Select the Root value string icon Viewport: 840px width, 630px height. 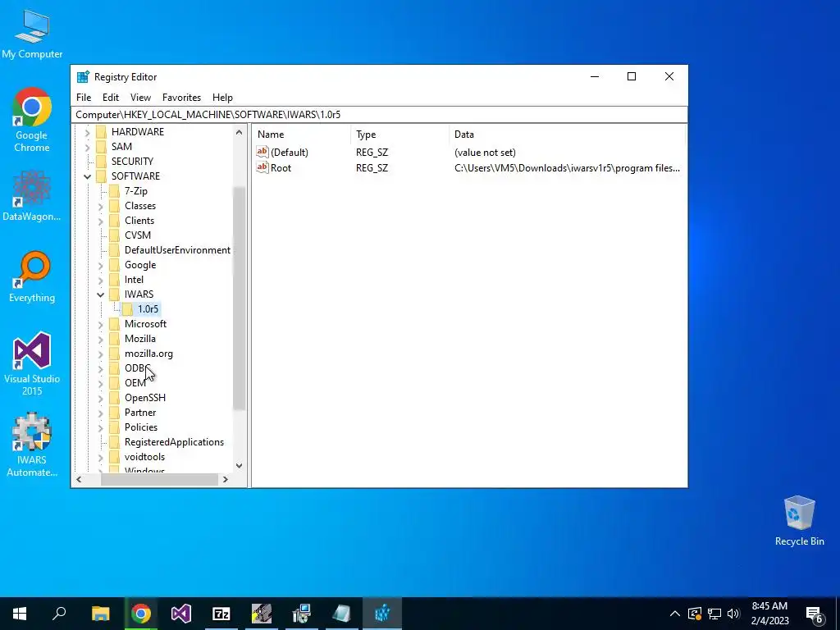[x=262, y=167]
